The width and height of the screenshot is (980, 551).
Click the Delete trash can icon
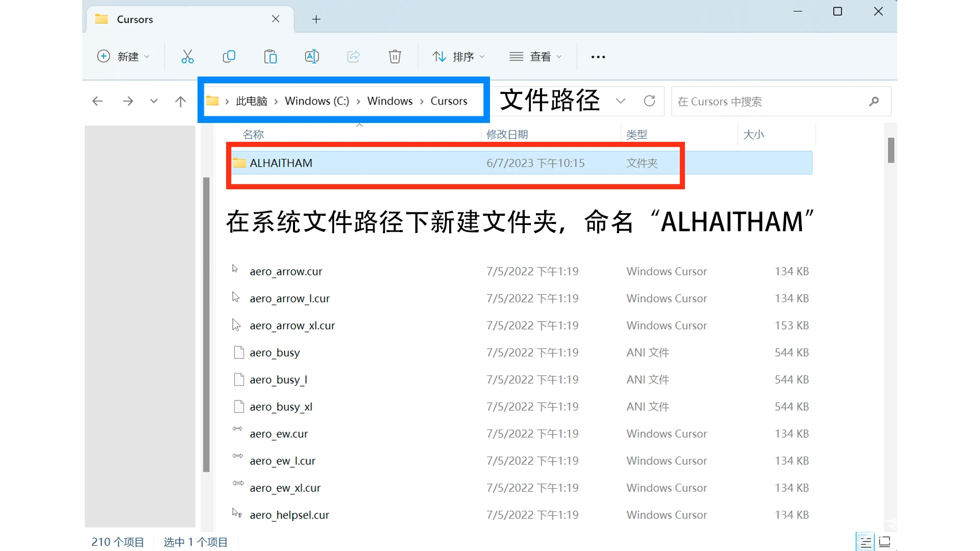click(x=395, y=57)
